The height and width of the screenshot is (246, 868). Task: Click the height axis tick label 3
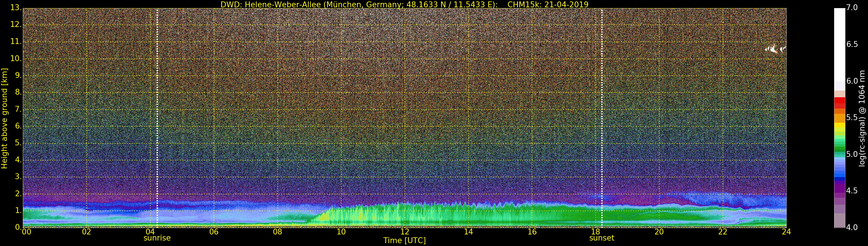[18, 177]
